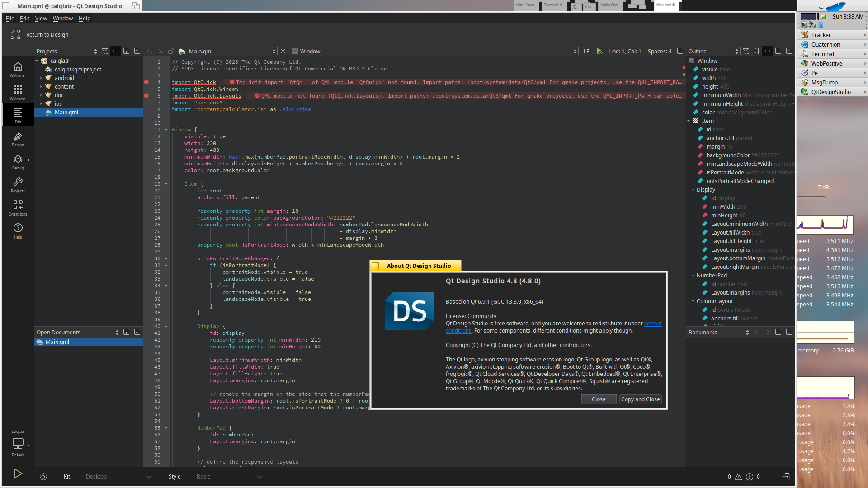Filter the Projects tree

105,51
